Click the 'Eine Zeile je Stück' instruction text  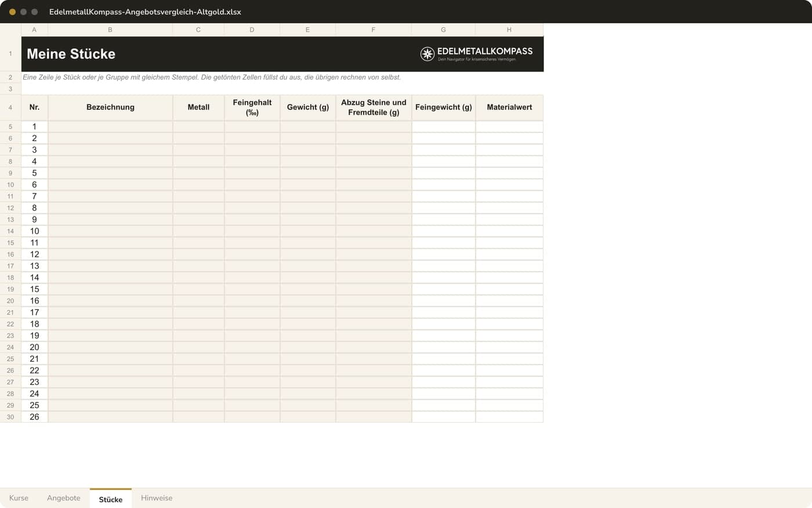pos(212,77)
